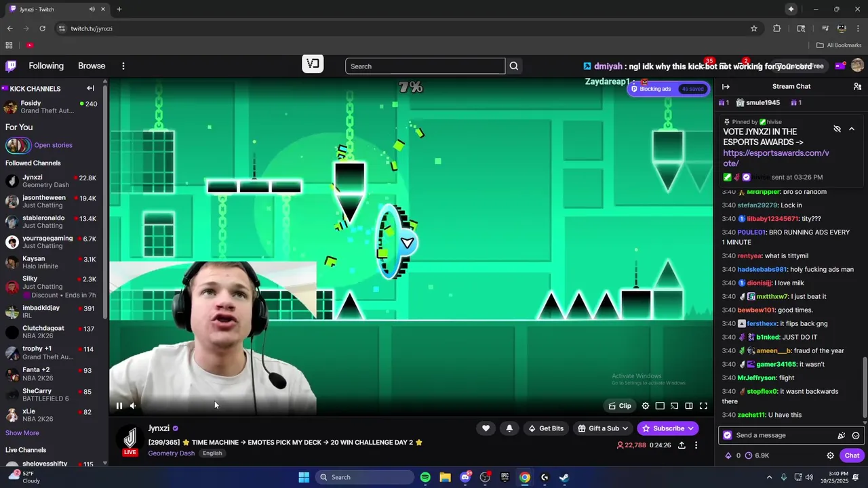Open a new browser tab
868x488 pixels.
pos(119,9)
